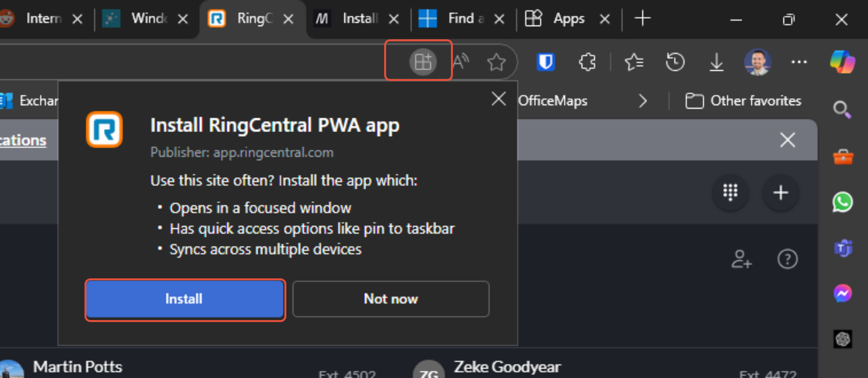868x378 pixels.
Task: Open the Extensions puzzle icon
Action: coord(587,62)
